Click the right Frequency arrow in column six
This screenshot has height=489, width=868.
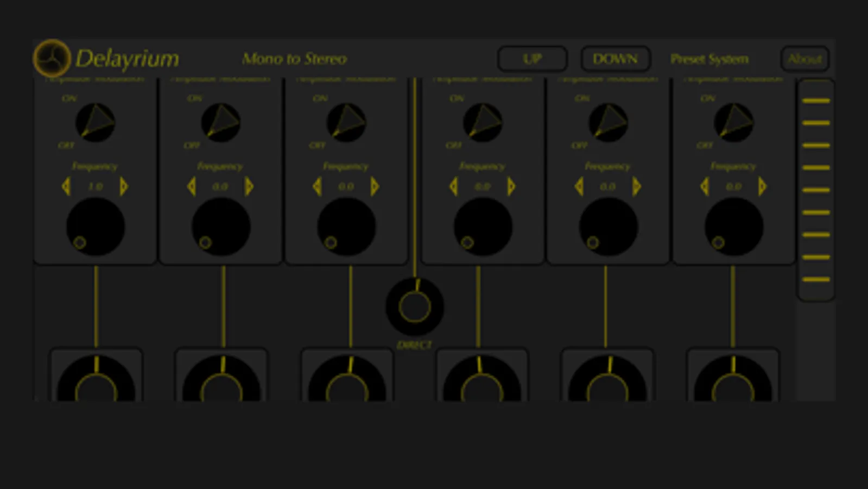click(762, 186)
